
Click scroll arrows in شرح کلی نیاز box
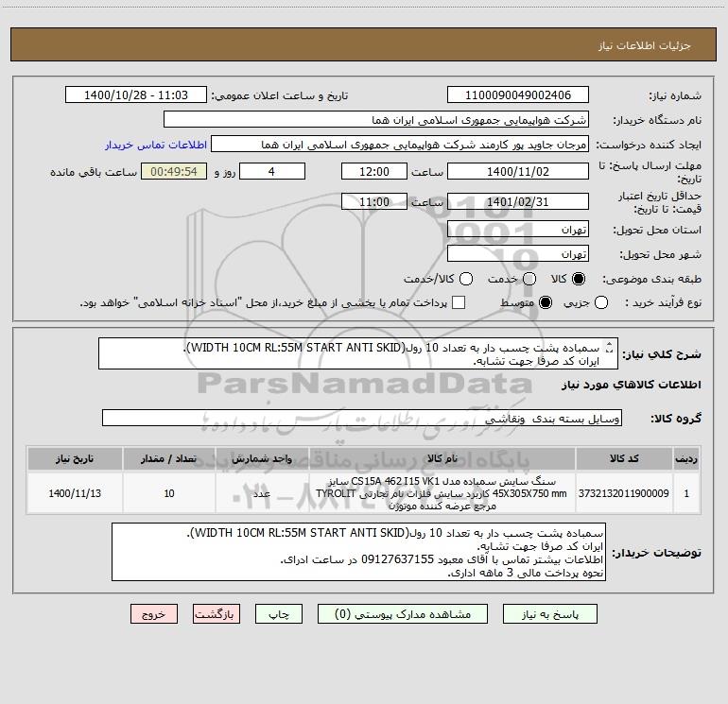click(610, 348)
